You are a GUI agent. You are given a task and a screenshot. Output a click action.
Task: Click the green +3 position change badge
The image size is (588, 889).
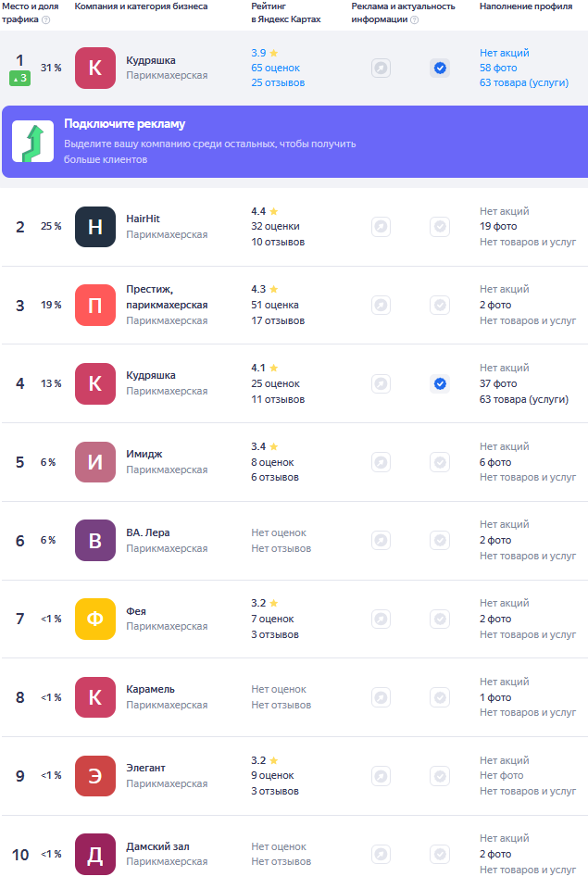pos(19,78)
